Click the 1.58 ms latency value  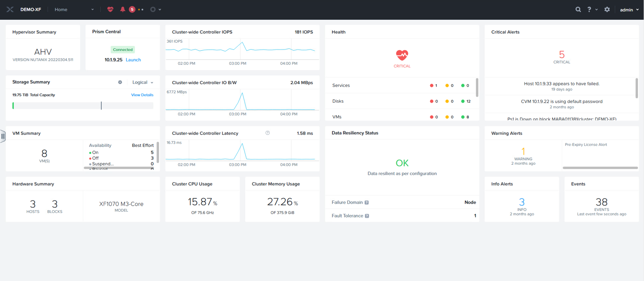pyautogui.click(x=305, y=133)
